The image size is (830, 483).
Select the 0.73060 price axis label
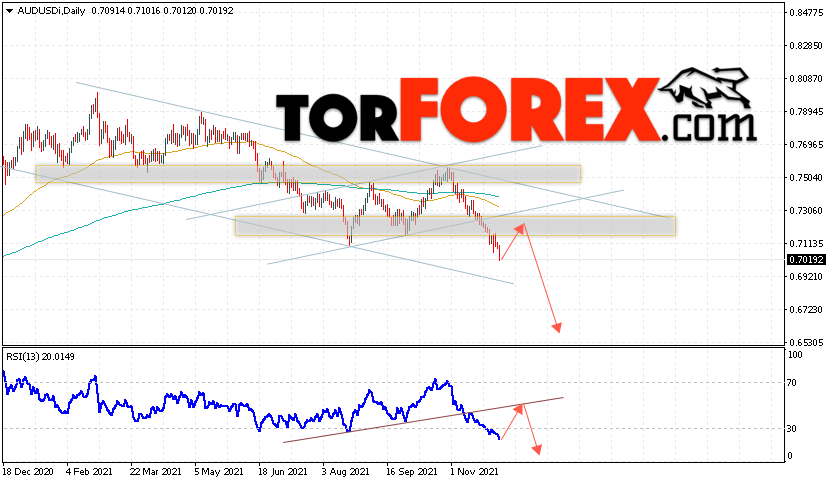806,210
